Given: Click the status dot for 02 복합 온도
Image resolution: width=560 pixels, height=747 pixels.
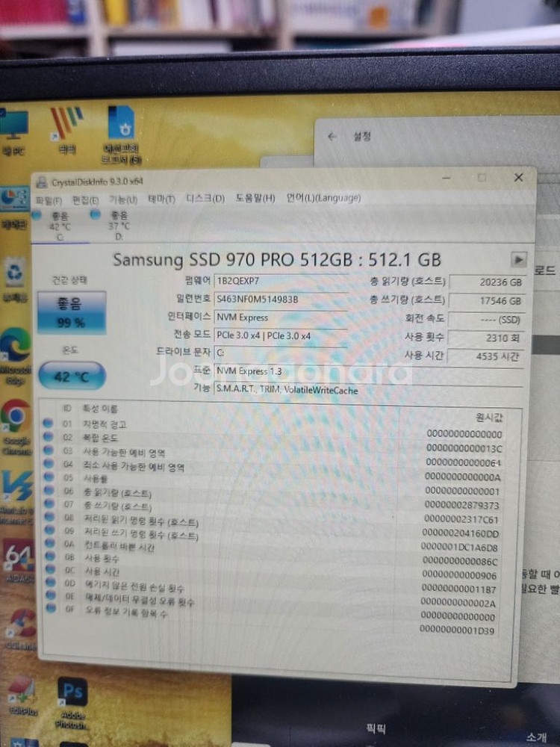Looking at the screenshot, I should pos(48,436).
